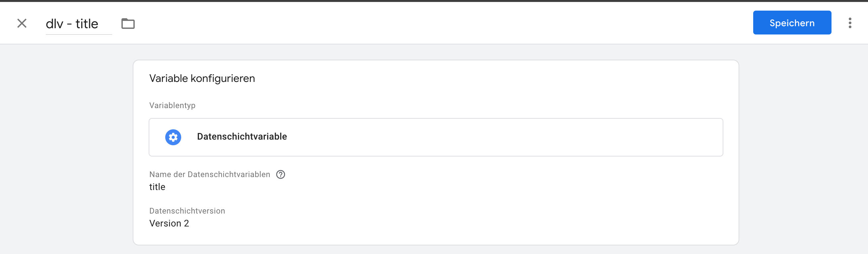Click the Datenschichtvariable type label

(242, 137)
